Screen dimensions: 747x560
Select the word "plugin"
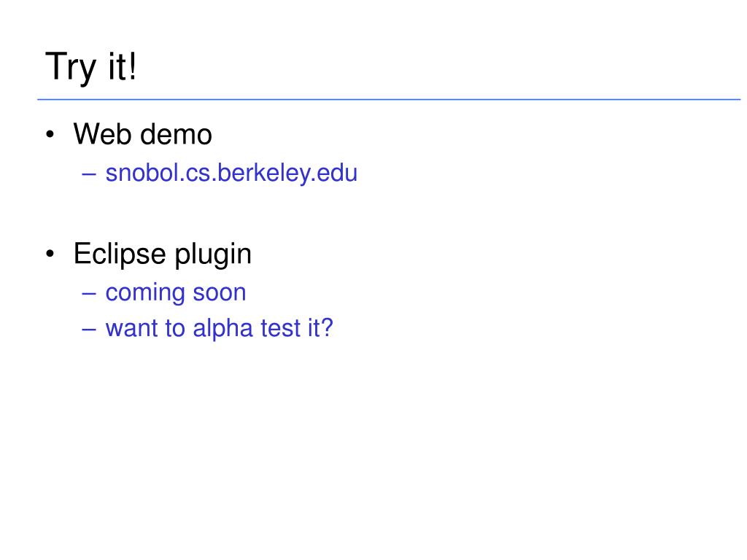tap(213, 254)
